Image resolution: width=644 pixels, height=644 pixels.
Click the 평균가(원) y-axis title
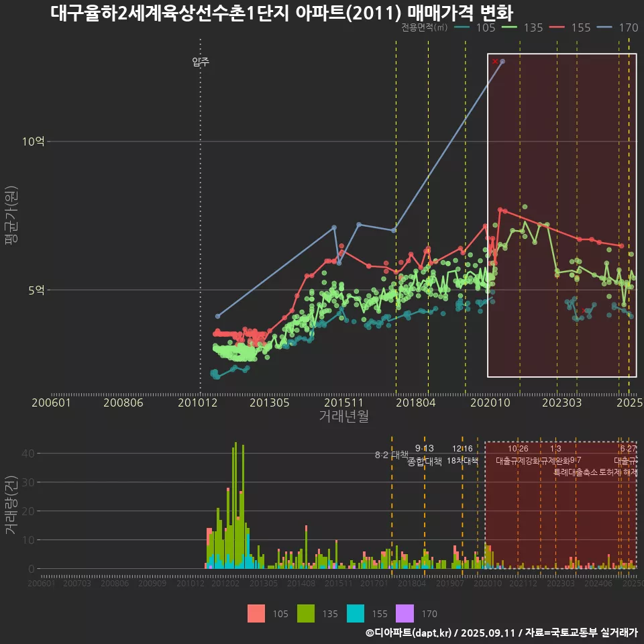coord(11,215)
